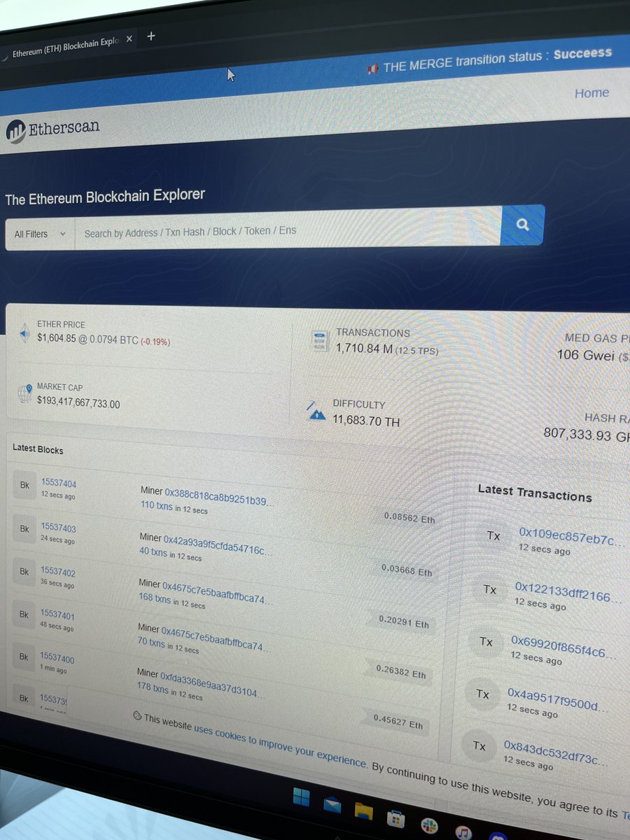The height and width of the screenshot is (840, 630).
Task: Click the 0.26382 Eth reward badge
Action: [400, 673]
